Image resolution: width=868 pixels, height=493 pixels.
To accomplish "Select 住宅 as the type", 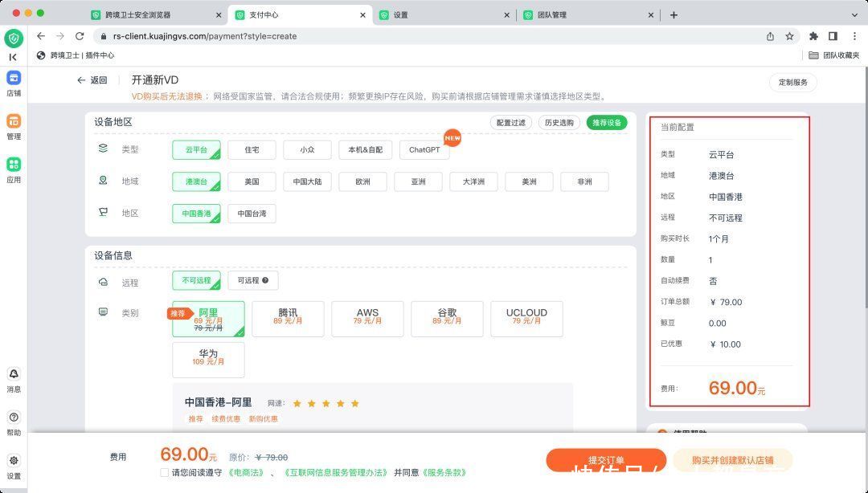I will (x=252, y=150).
